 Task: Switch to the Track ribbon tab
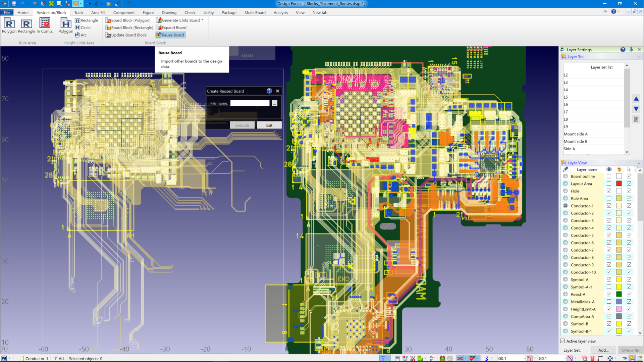tap(78, 12)
